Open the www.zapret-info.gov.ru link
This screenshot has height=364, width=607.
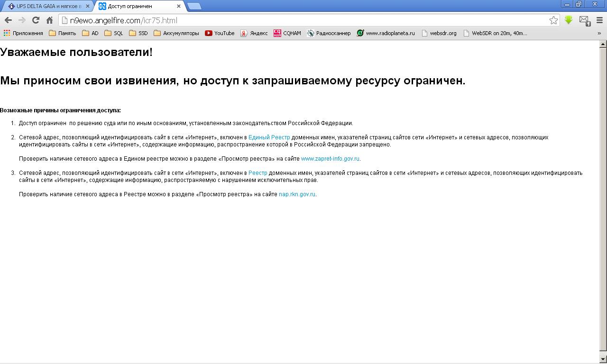[330, 159]
